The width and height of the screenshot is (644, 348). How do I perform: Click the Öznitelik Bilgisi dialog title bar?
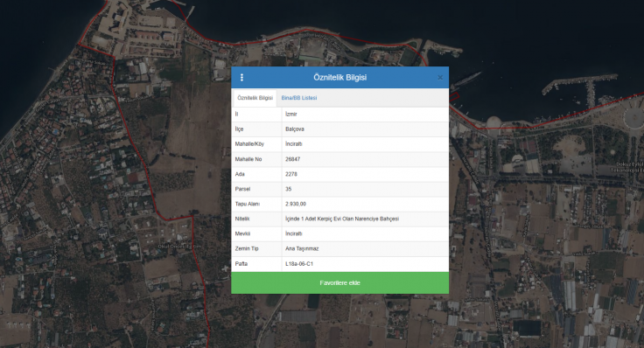click(x=339, y=77)
